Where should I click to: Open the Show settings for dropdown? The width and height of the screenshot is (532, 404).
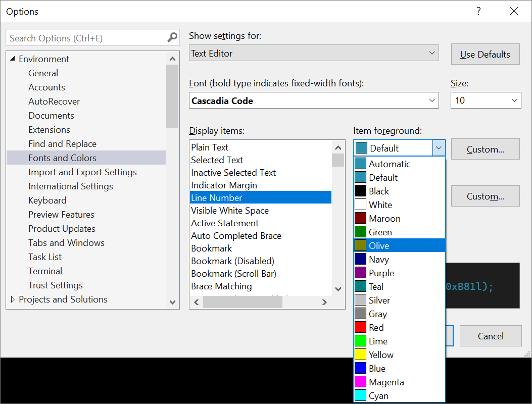(314, 53)
